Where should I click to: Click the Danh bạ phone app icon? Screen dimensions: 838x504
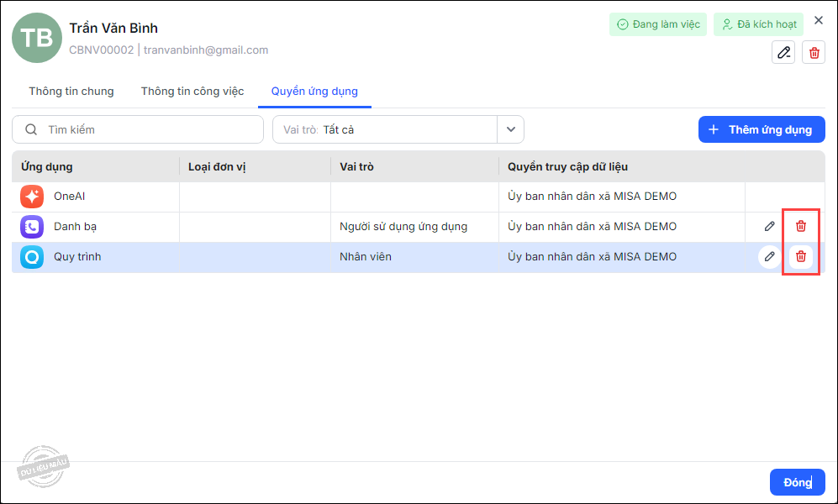click(x=32, y=227)
